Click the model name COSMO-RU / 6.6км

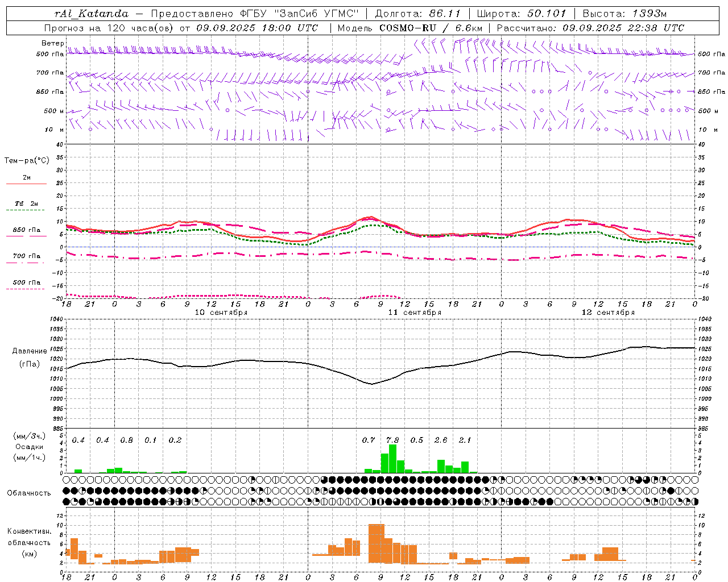pyautogui.click(x=431, y=28)
